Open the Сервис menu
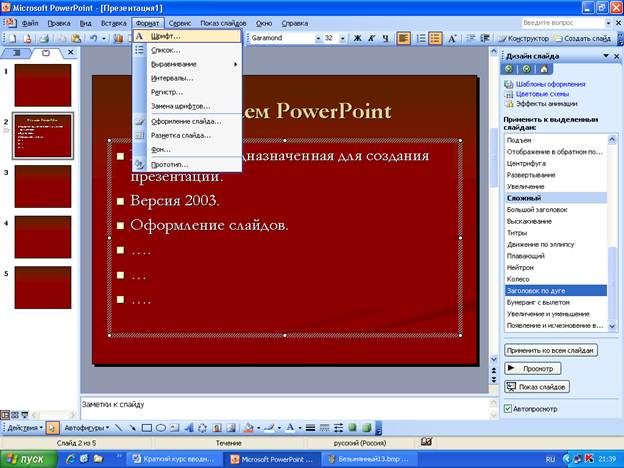The width and height of the screenshot is (624, 468). point(180,23)
